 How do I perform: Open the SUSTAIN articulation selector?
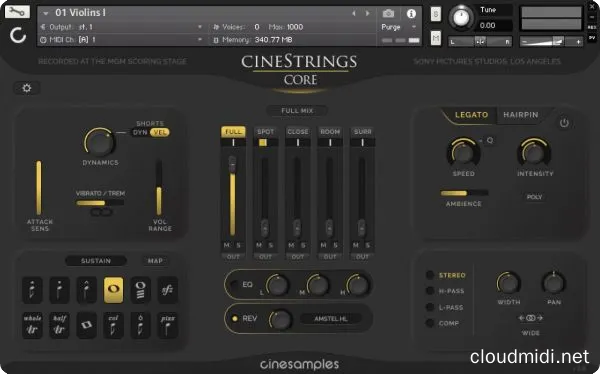point(96,261)
